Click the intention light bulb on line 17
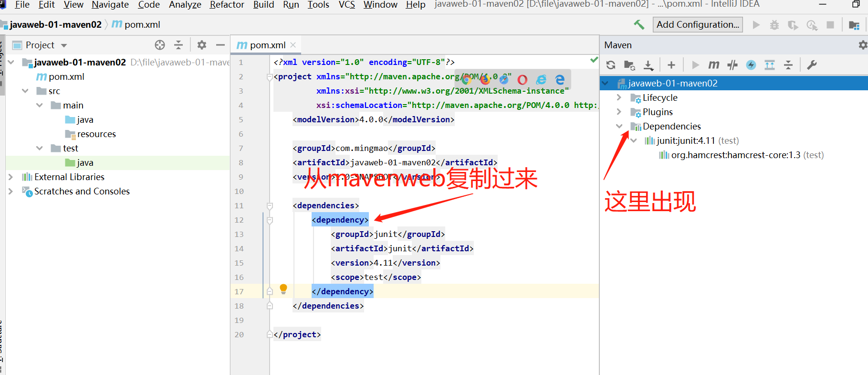This screenshot has height=375, width=868. point(283,289)
